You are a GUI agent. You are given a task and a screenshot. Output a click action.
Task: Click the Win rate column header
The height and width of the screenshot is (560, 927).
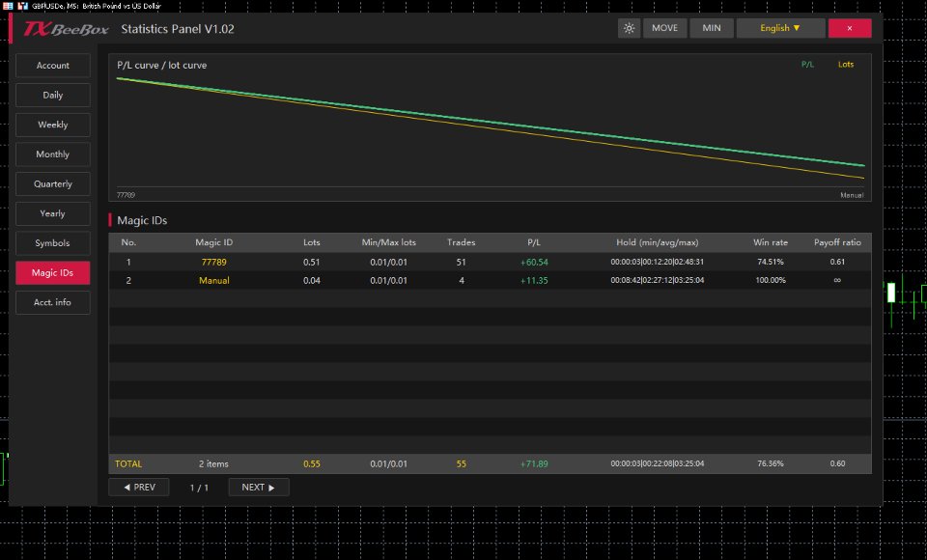tap(771, 242)
